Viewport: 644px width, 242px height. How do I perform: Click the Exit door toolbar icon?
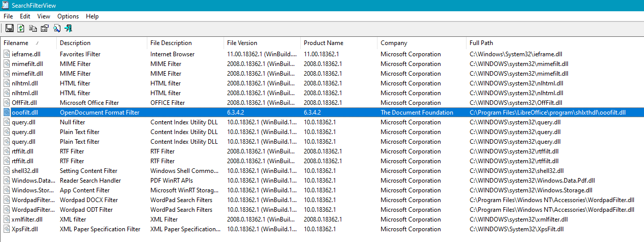click(x=68, y=29)
